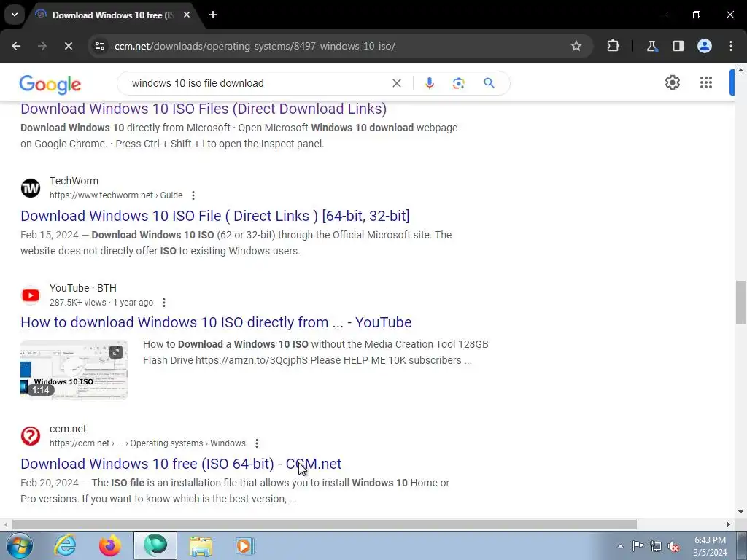The width and height of the screenshot is (747, 560).
Task: Open Download Windows 10 ISO Files (Direct Download Links)
Action: click(x=204, y=109)
